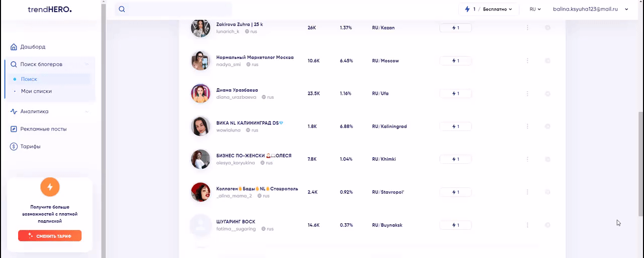Toggle the round add circle for olesya_koryukina row
The width and height of the screenshot is (644, 258).
(547, 159)
